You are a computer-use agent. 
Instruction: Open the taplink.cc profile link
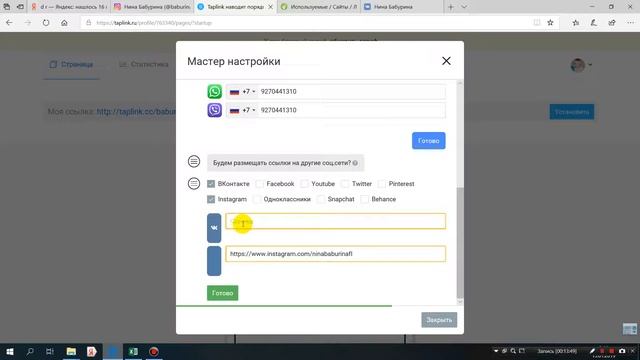[x=136, y=111]
